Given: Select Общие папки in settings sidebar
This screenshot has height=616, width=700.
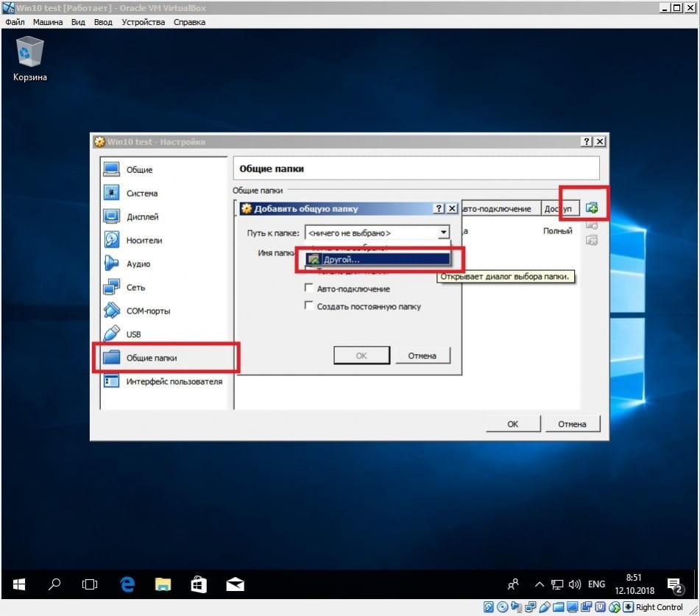Looking at the screenshot, I should coord(164,358).
